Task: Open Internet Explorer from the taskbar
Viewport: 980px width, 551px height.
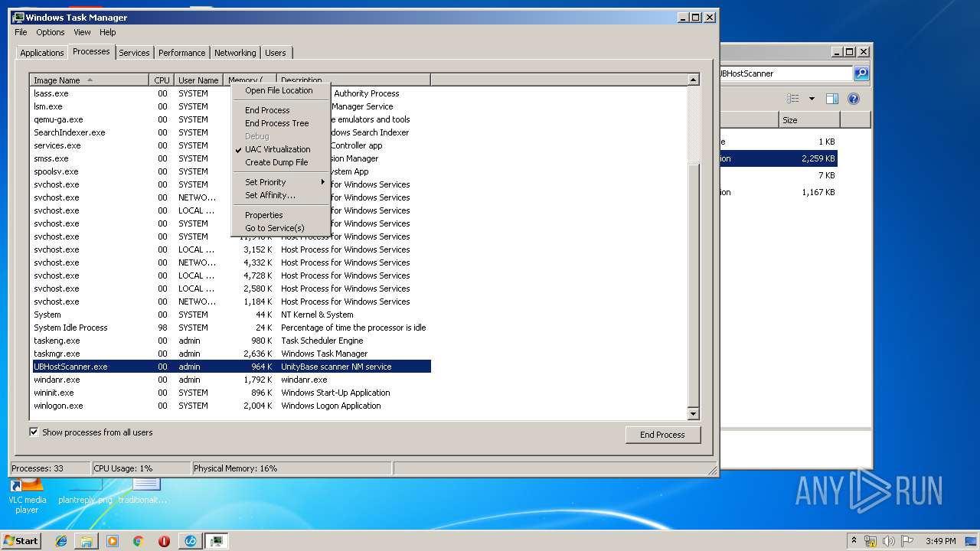Action: click(61, 541)
